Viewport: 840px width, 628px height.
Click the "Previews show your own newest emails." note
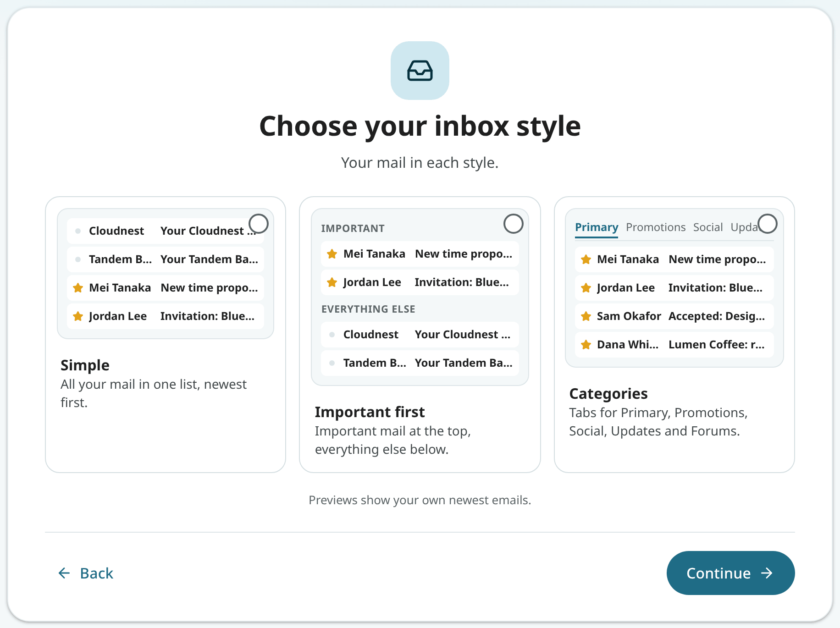[420, 500]
